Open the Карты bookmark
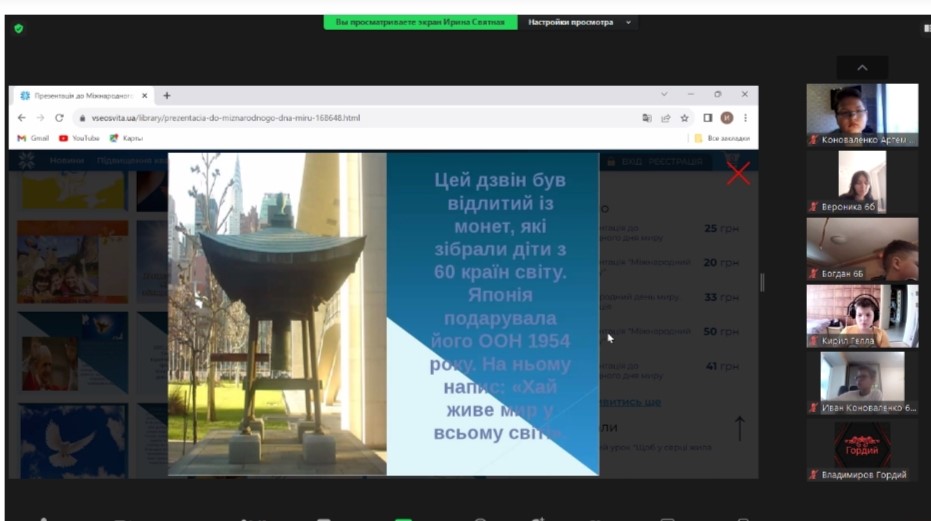The image size is (931, 521). 126,138
